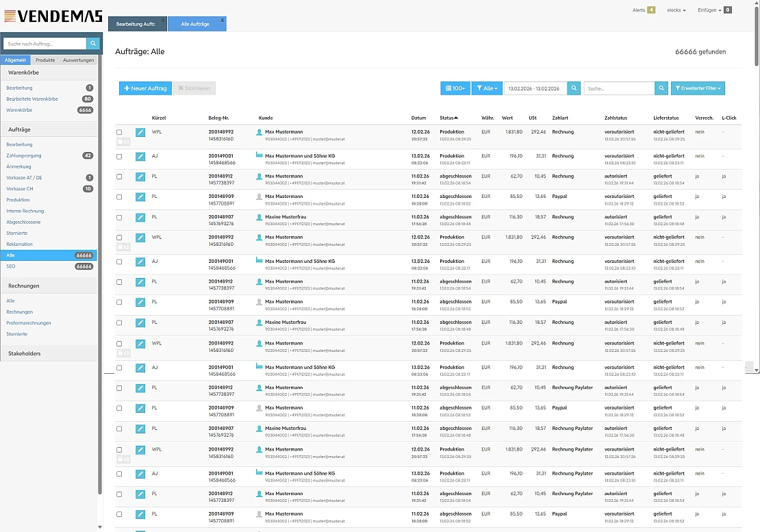This screenshot has height=532, width=760.
Task: Open the 100 rows-per-page dropdown
Action: [x=455, y=88]
